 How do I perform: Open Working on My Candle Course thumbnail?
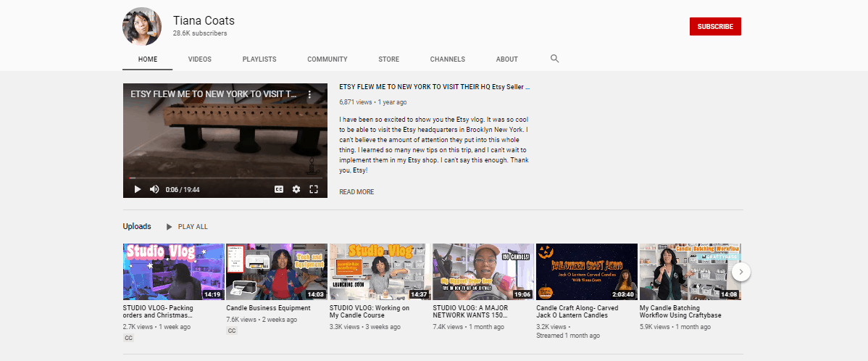(x=380, y=272)
